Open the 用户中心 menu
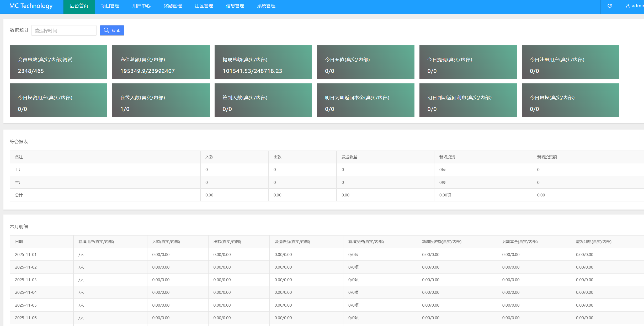This screenshot has height=326, width=644. pos(141,6)
